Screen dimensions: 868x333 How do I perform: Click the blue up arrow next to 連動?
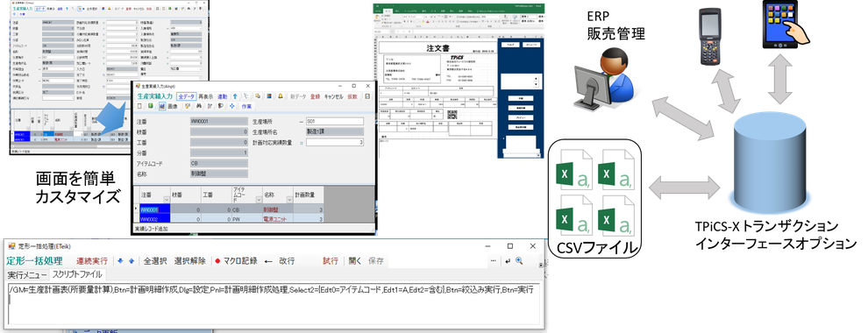(x=235, y=96)
